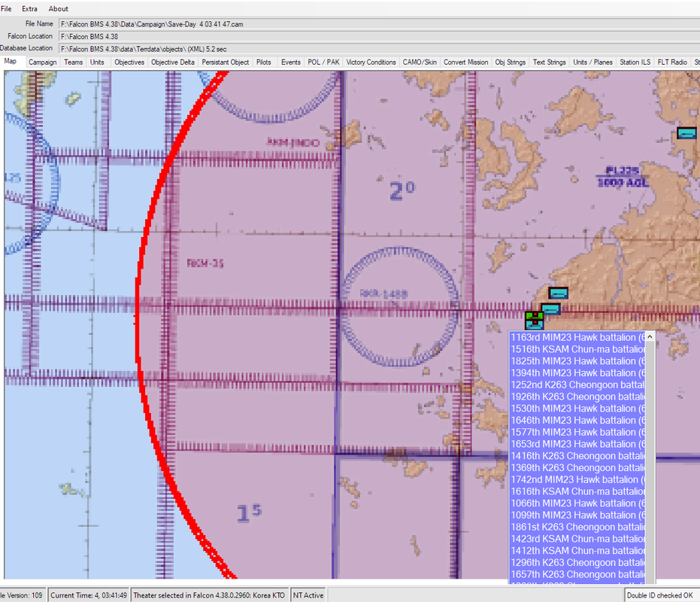Open the POL / PAK tab
The width and height of the screenshot is (700, 602).
pyautogui.click(x=323, y=62)
